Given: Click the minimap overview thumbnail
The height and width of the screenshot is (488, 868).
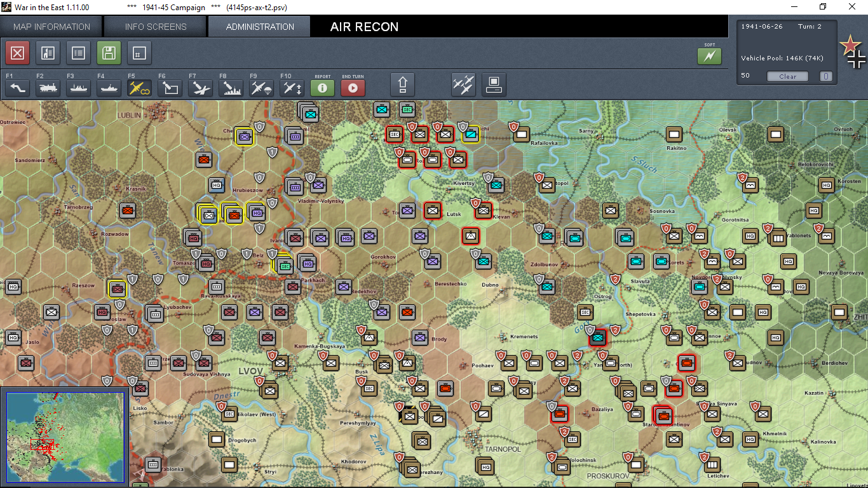Looking at the screenshot, I should click(x=65, y=437).
